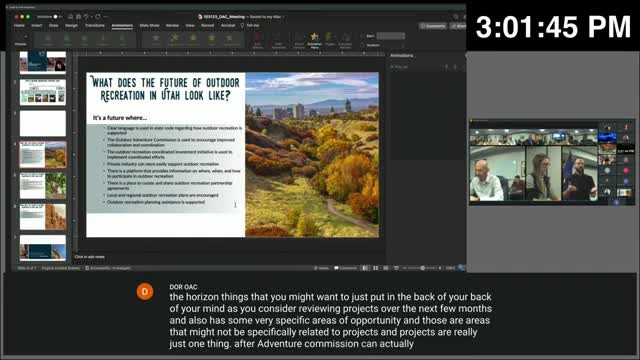
Task: Start slide show from status bar icon
Action: (x=396, y=268)
